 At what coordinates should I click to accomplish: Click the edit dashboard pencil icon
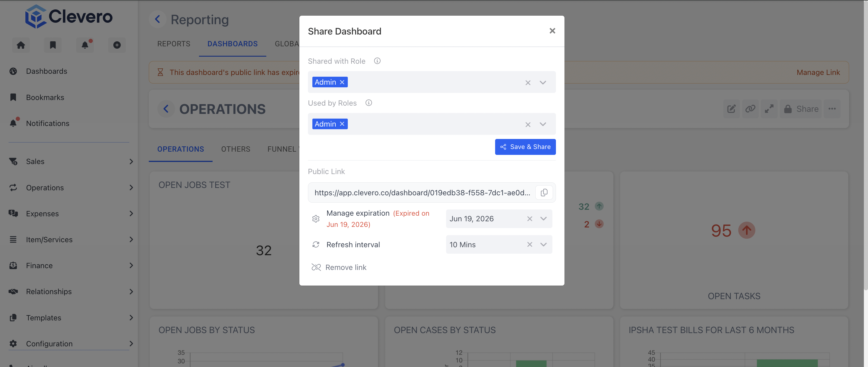click(x=731, y=109)
